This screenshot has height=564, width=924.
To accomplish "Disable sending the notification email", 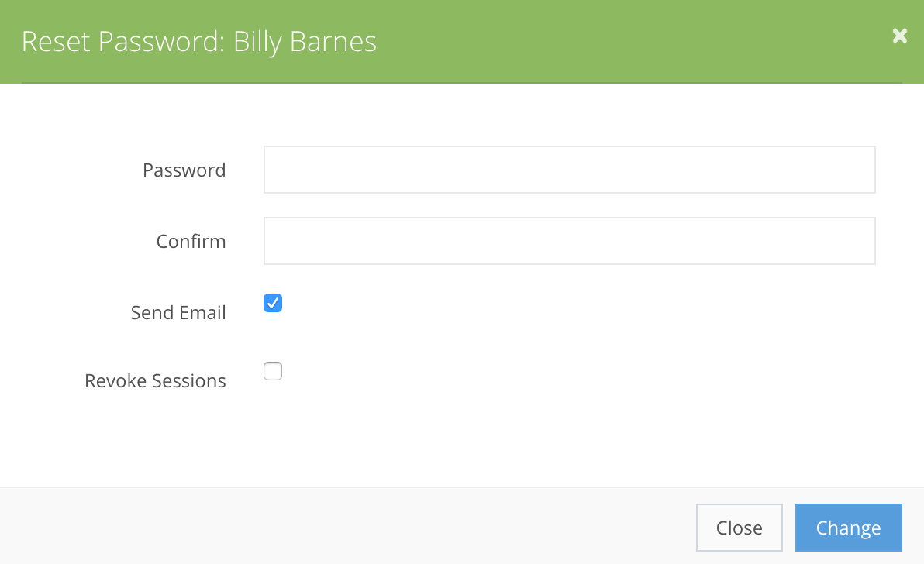I will pos(272,303).
